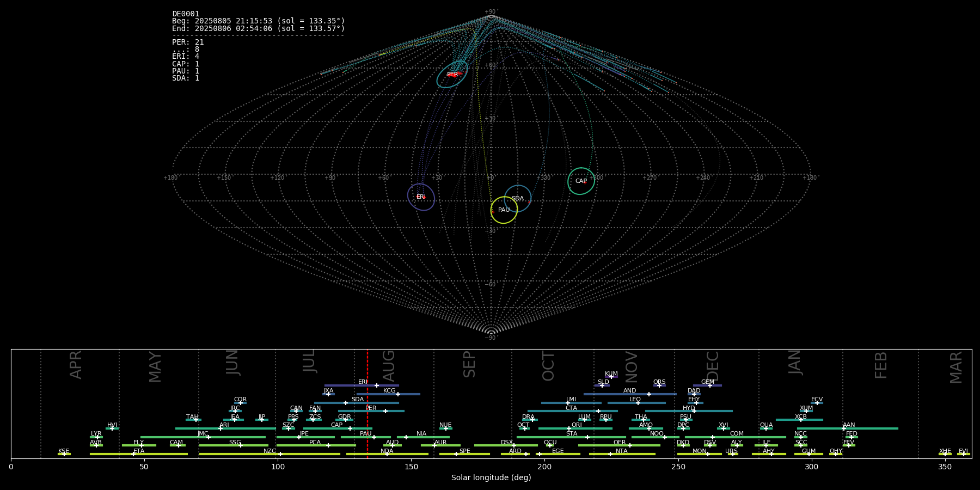Screen dimensions: 980x490
Task: Click the -90 south pole label
Action: coord(491,338)
